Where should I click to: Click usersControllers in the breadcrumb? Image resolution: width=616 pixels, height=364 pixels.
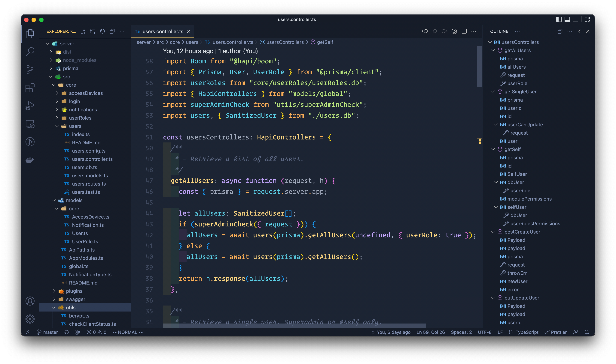[x=285, y=42]
